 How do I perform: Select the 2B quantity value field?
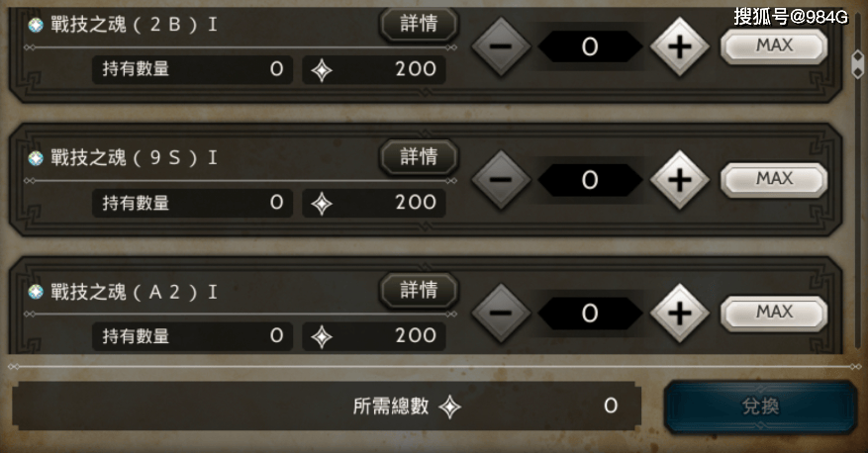[x=590, y=46]
